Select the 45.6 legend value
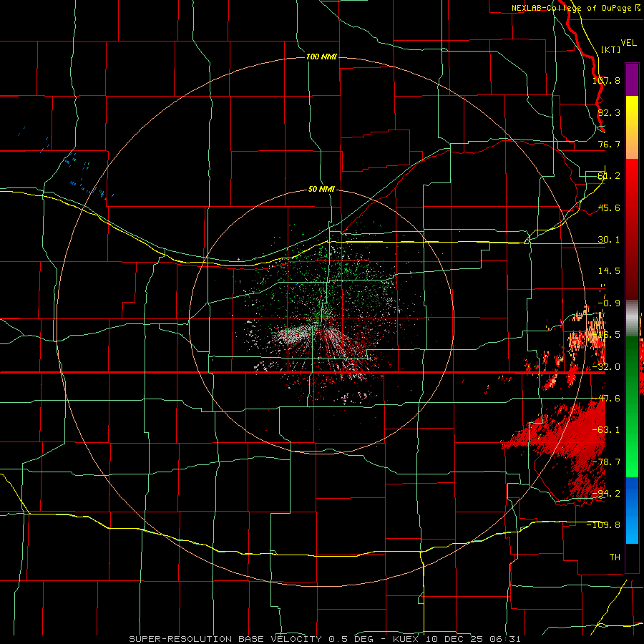Screen dimensions: 644x644 click(609, 208)
